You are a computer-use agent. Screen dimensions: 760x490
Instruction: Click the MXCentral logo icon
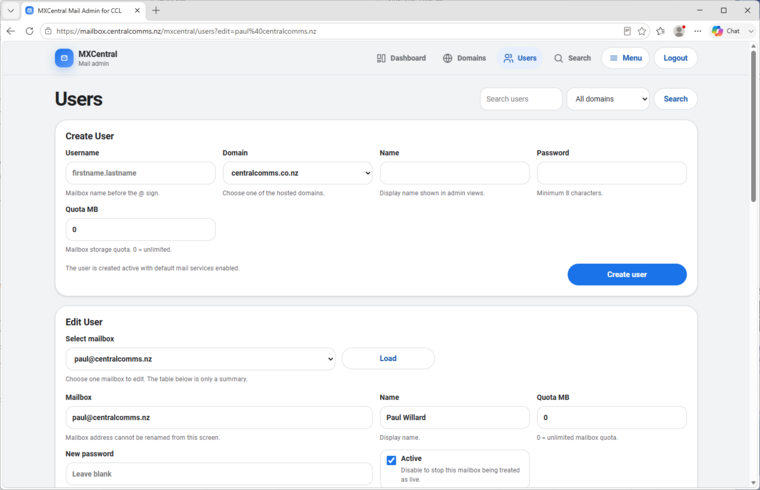tap(64, 58)
